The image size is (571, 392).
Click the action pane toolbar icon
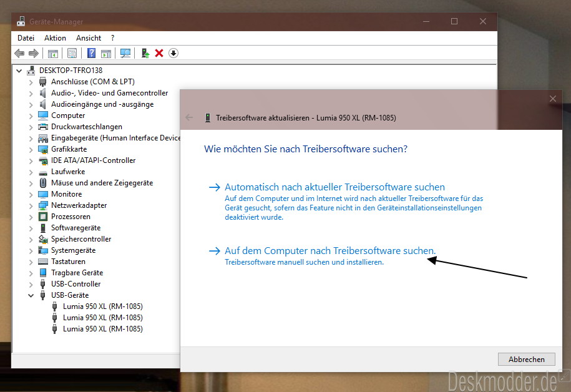click(x=106, y=54)
